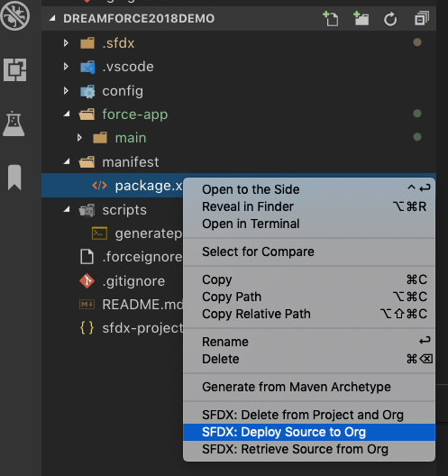The height and width of the screenshot is (476, 448).
Task: Choose Open in Terminal
Action: 309,224
